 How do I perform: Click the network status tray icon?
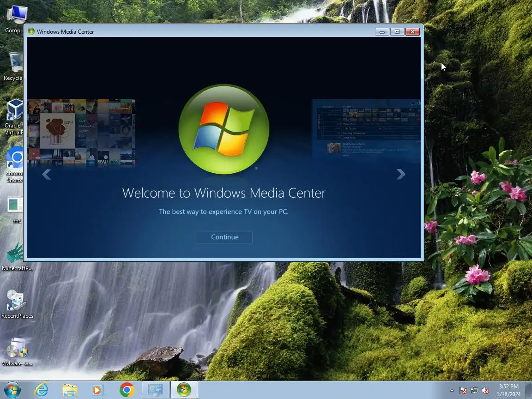point(474,391)
